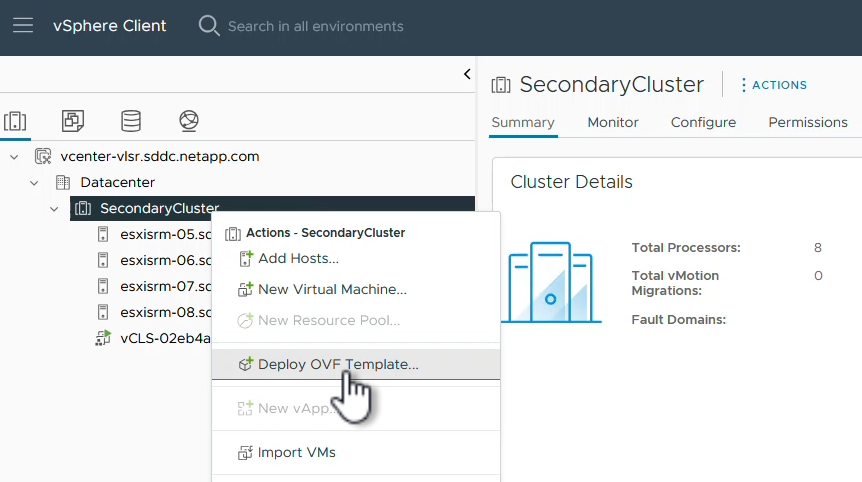The width and height of the screenshot is (862, 482).
Task: Select the VMs and Templates inventory icon
Action: (73, 121)
